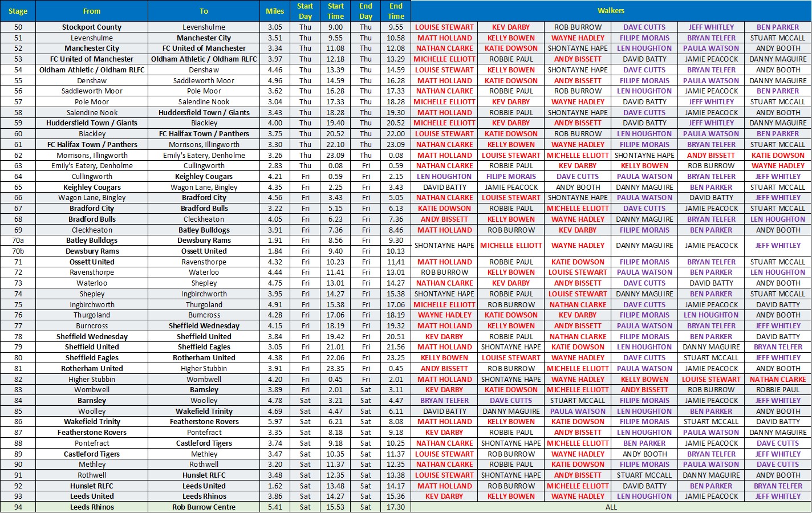Select the End Day column header
This screenshot has height=513, width=812.
366,11
